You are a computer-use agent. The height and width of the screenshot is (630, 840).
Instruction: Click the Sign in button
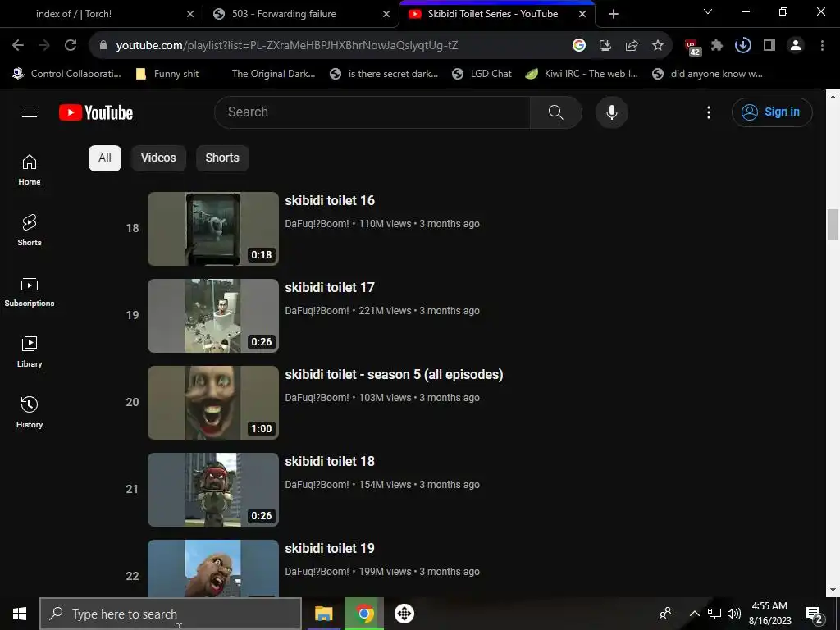tap(772, 112)
